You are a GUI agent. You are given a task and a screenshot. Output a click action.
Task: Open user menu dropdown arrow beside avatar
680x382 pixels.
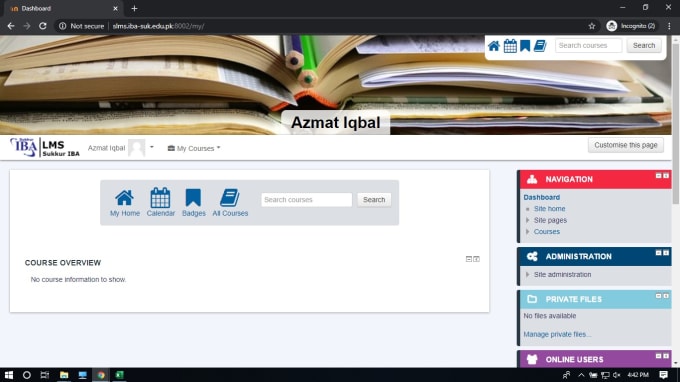click(152, 147)
